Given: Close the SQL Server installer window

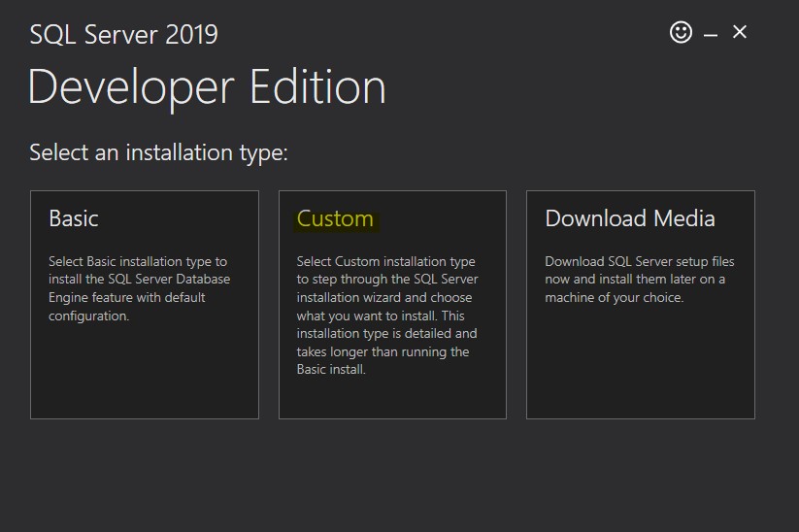Looking at the screenshot, I should (740, 32).
